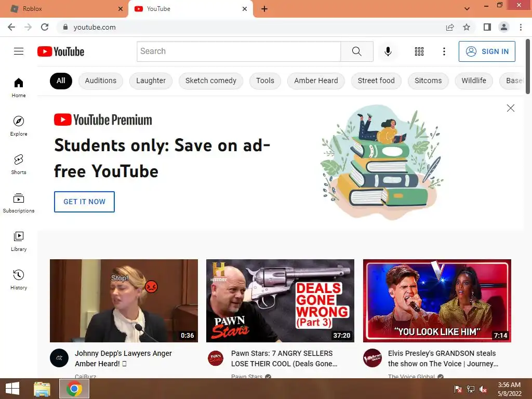The height and width of the screenshot is (399, 532).
Task: Open a new browser tab
Action: (x=264, y=9)
